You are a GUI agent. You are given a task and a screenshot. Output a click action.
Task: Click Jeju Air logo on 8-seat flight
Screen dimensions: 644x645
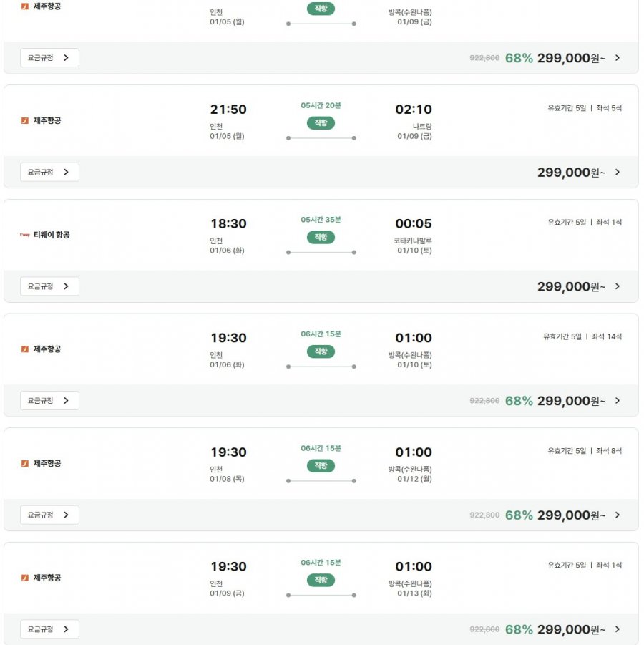click(x=25, y=464)
